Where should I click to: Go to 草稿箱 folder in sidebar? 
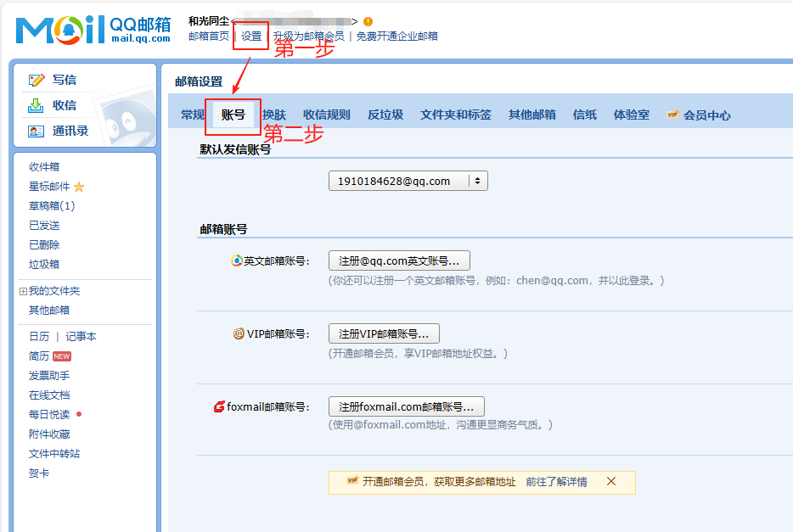pyautogui.click(x=52, y=206)
